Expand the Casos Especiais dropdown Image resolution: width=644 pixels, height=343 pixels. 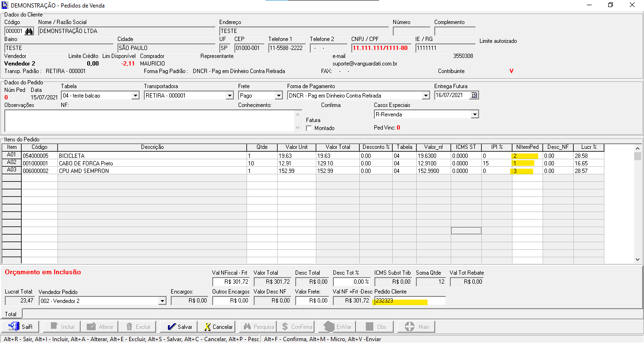[475, 114]
